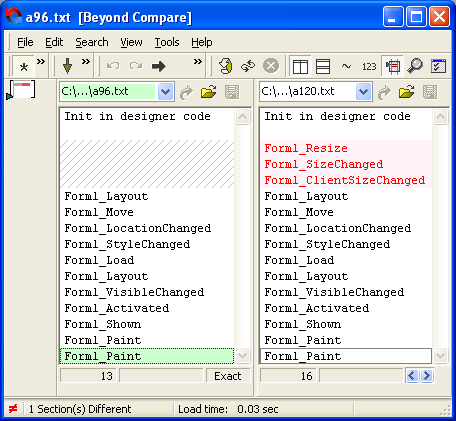Screen dimensions: 456x421
Task: Expand the chevron after the down arrow
Action: (86, 62)
